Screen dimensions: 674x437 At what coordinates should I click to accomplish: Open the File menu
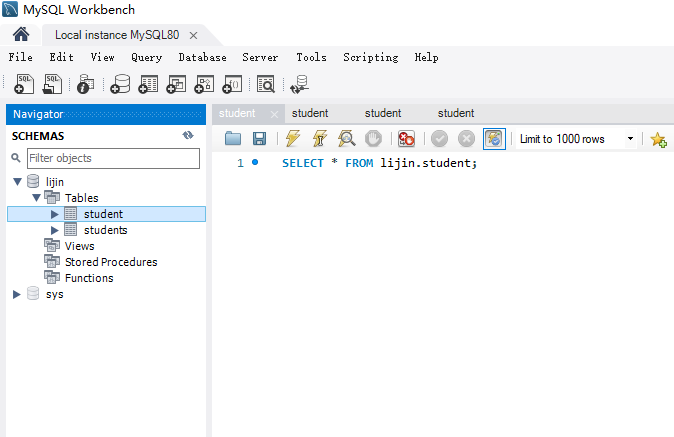point(20,57)
